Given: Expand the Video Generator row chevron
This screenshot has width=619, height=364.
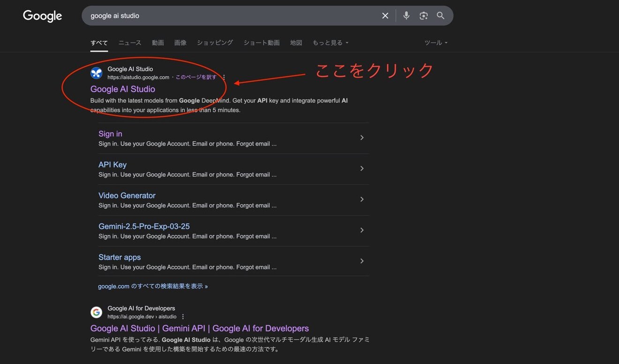Looking at the screenshot, I should [x=362, y=200].
